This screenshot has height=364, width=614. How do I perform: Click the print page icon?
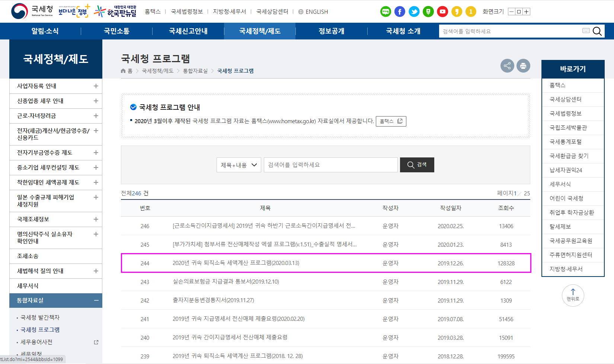pyautogui.click(x=523, y=66)
